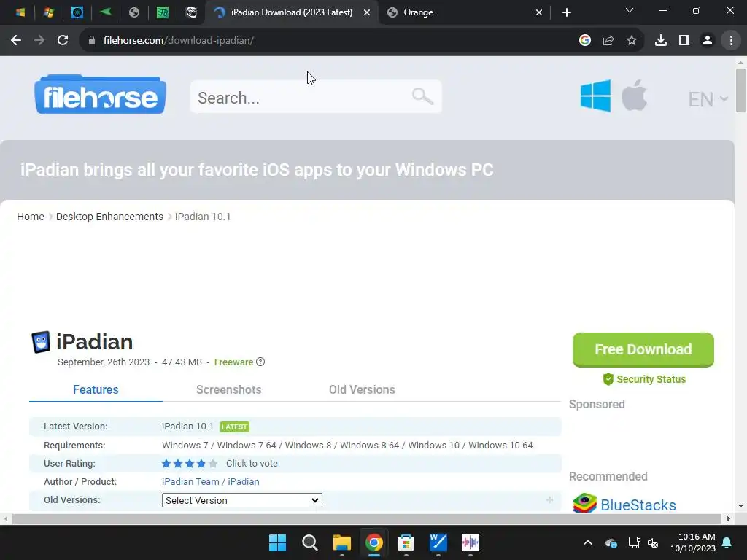Click the Freeware license link

click(233, 362)
